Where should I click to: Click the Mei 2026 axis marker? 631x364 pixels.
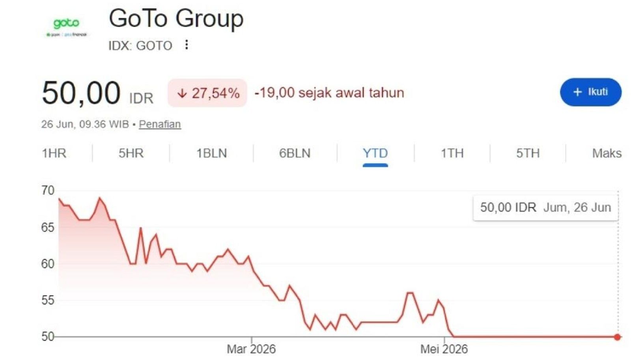(x=444, y=349)
